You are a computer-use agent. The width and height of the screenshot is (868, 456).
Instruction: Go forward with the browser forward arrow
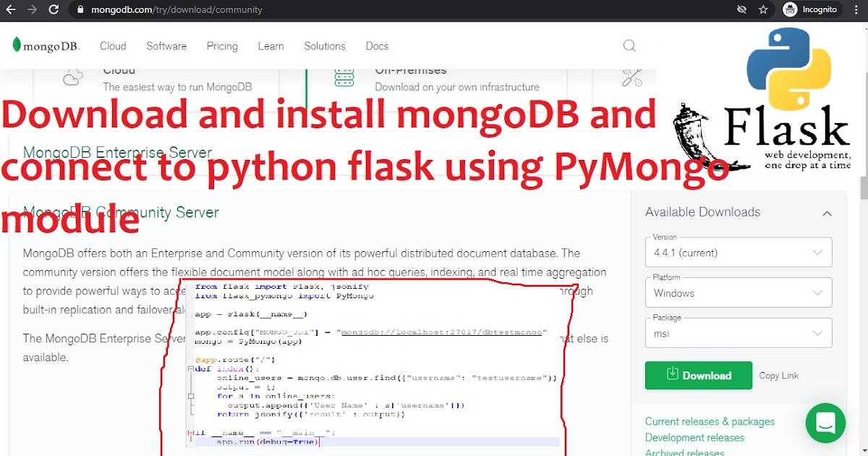[31, 10]
